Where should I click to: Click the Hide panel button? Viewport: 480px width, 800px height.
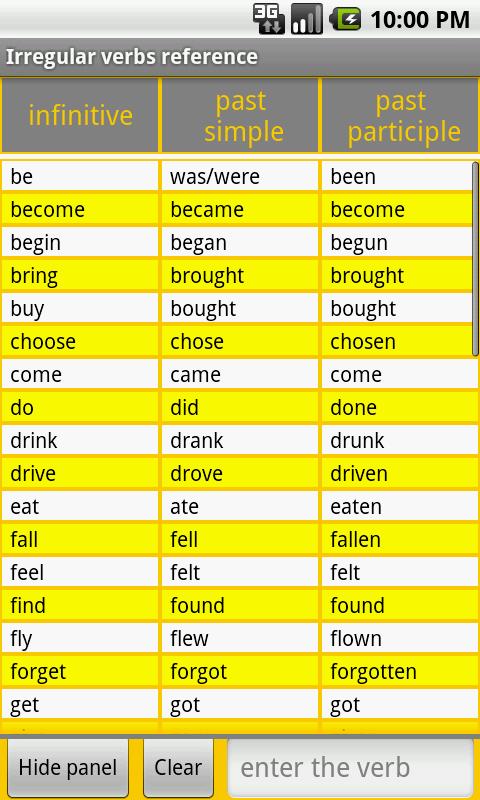pos(68,767)
